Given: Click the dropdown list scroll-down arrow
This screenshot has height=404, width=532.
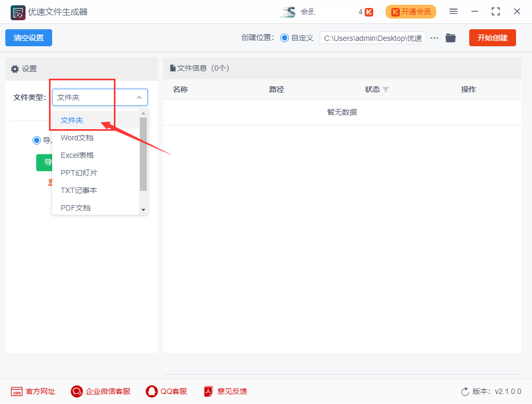Looking at the screenshot, I should (x=143, y=211).
